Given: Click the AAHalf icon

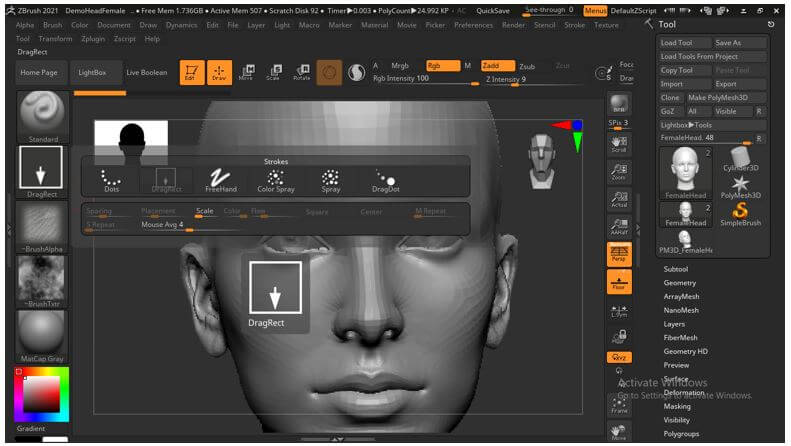Looking at the screenshot, I should (x=619, y=226).
